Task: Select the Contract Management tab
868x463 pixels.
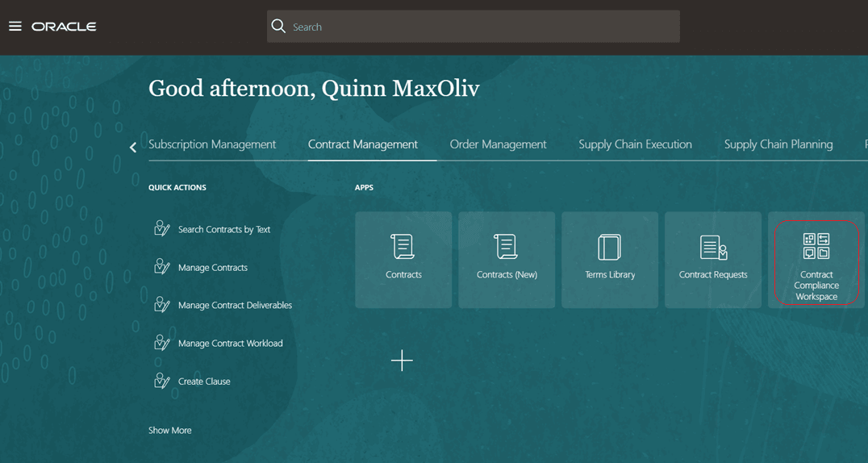Action: [x=362, y=144]
